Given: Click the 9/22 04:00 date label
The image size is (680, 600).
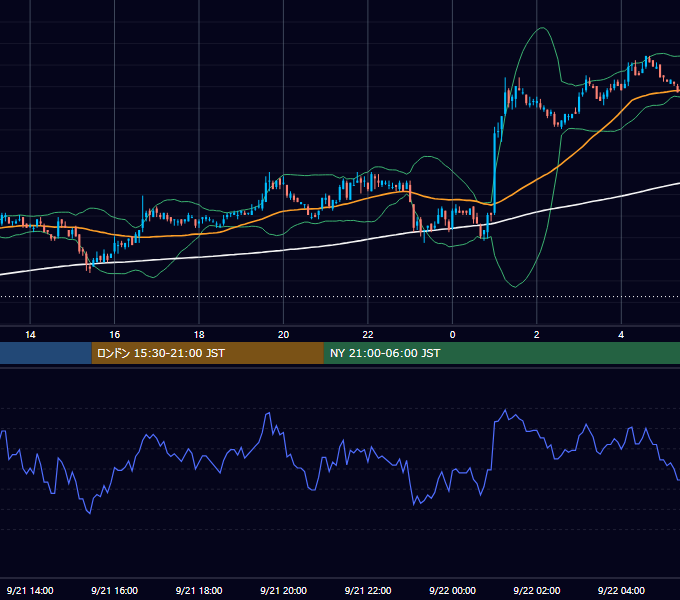Looking at the screenshot, I should (621, 590).
